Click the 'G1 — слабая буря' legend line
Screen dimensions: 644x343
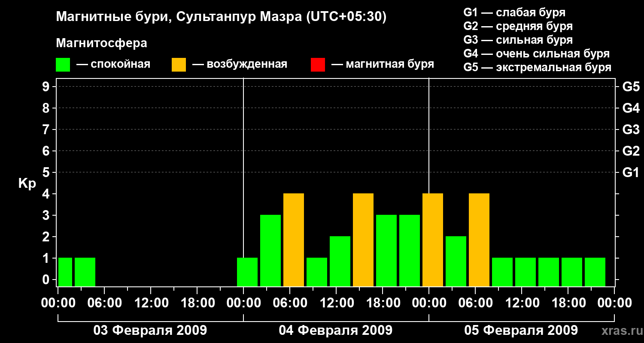coord(514,12)
